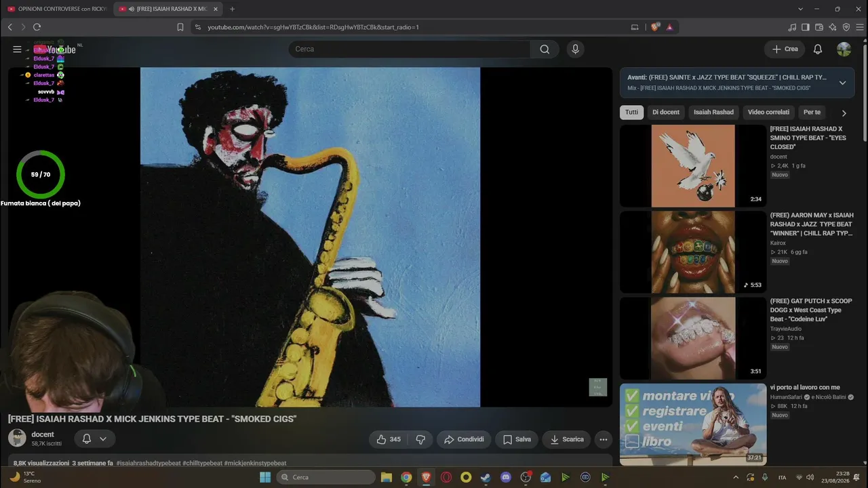
Task: Open Google Chrome from the taskbar
Action: pos(406,477)
